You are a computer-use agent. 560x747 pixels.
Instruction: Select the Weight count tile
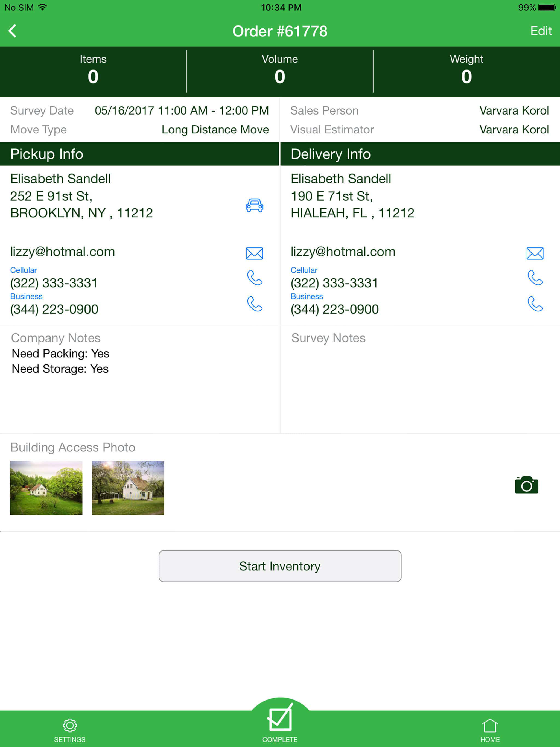tap(466, 71)
